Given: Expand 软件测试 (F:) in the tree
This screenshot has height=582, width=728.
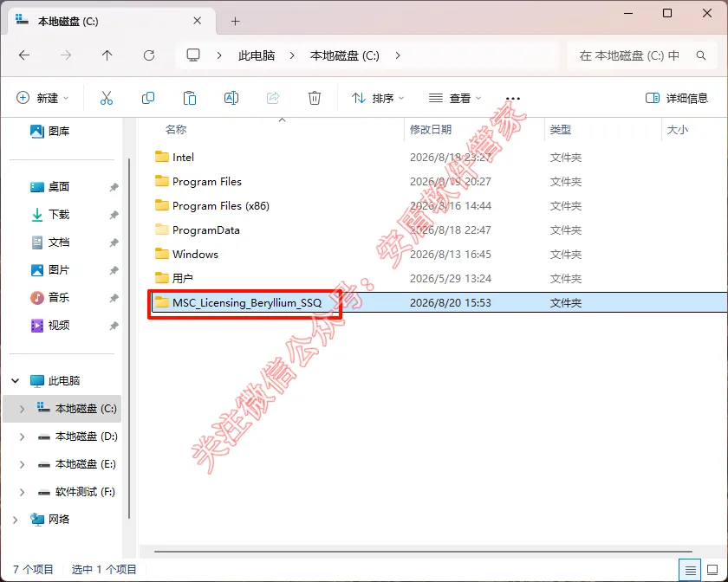Looking at the screenshot, I should click(x=22, y=492).
